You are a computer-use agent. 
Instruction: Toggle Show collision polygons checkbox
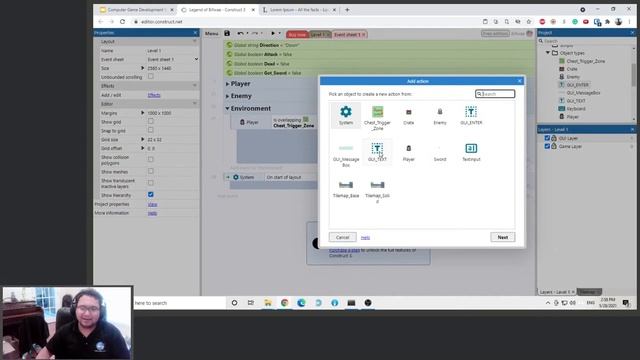coord(151,160)
